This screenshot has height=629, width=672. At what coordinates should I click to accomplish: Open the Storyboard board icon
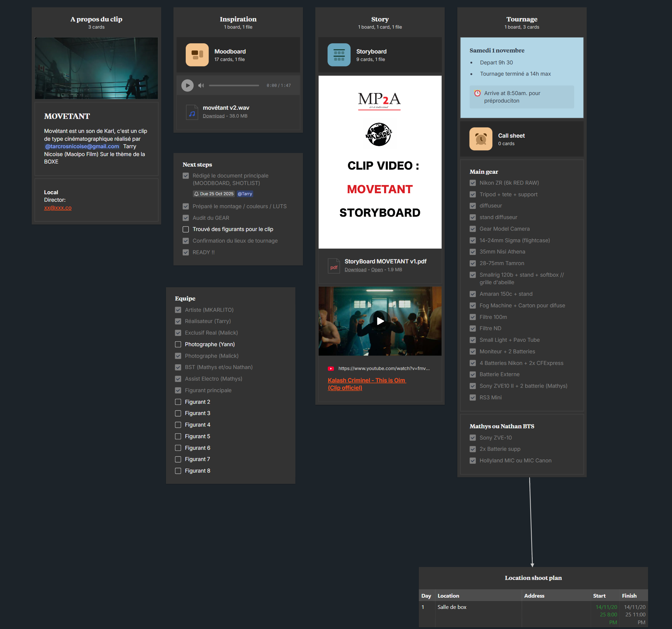point(339,55)
